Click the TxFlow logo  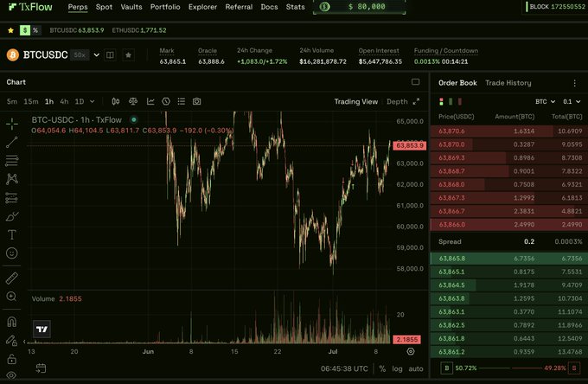pyautogui.click(x=30, y=7)
